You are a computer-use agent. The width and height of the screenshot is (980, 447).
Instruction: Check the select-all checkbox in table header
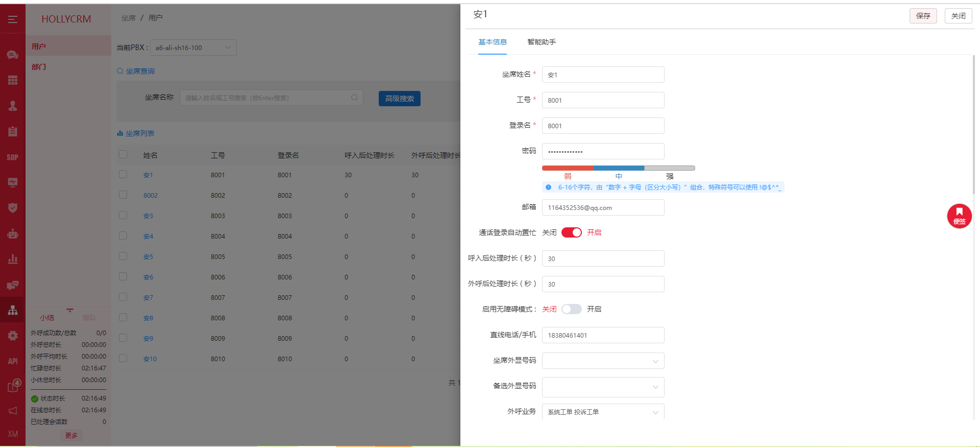click(123, 154)
